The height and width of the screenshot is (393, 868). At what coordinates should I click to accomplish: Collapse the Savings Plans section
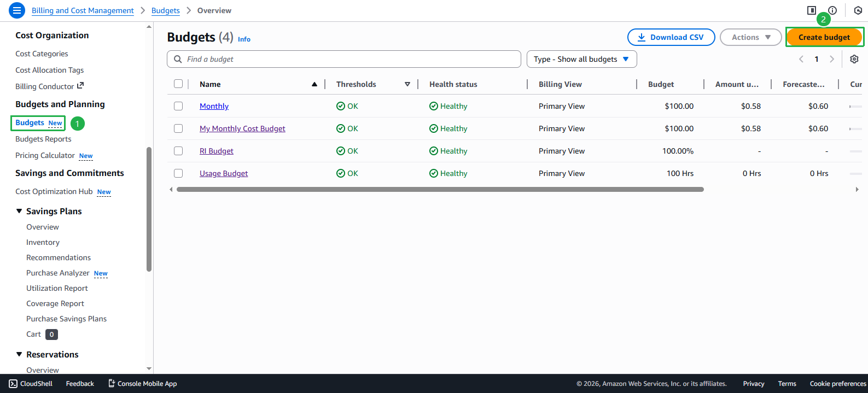(x=19, y=211)
